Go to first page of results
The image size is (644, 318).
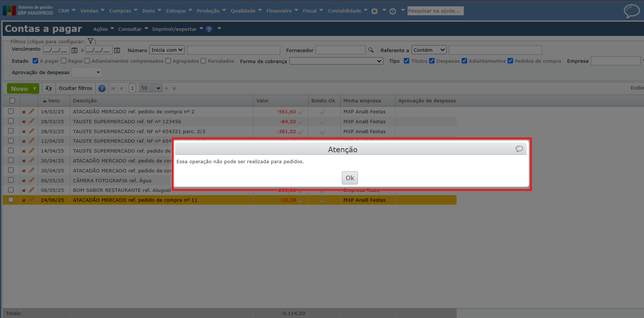click(x=113, y=88)
